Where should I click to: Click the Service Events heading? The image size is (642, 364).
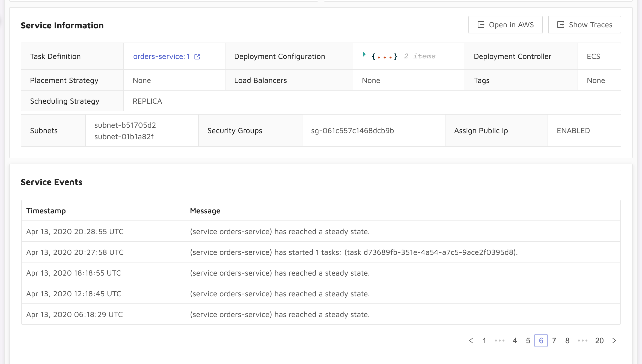[x=51, y=182]
